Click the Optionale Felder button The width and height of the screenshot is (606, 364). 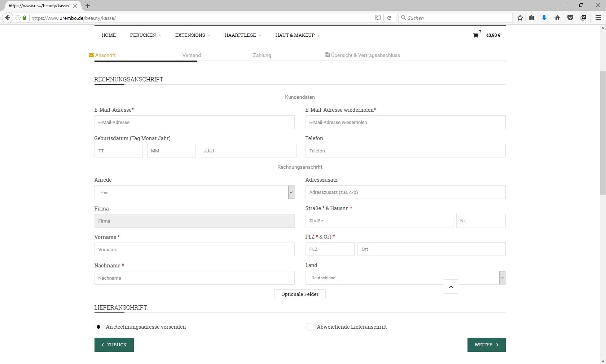point(300,294)
